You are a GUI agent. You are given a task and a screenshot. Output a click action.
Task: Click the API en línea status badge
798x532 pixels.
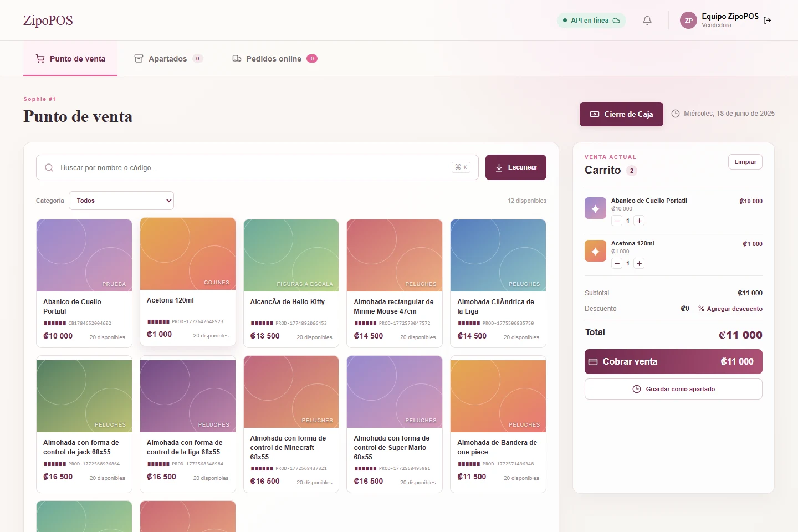click(x=591, y=21)
